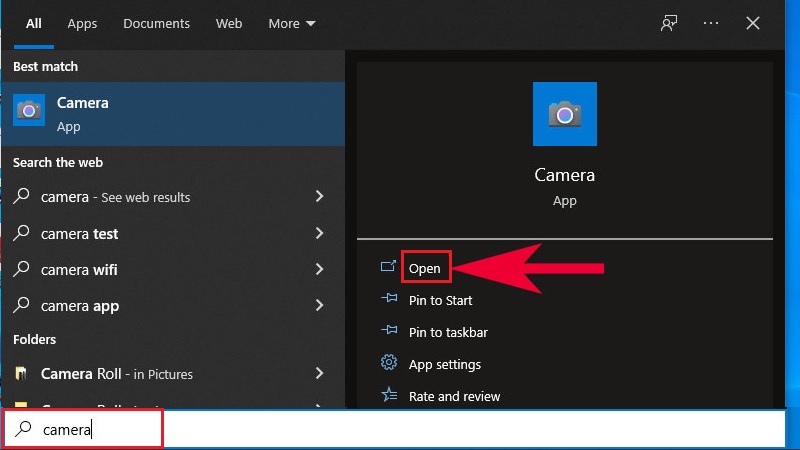Click the App settings gear icon
The height and width of the screenshot is (450, 800).
[389, 362]
